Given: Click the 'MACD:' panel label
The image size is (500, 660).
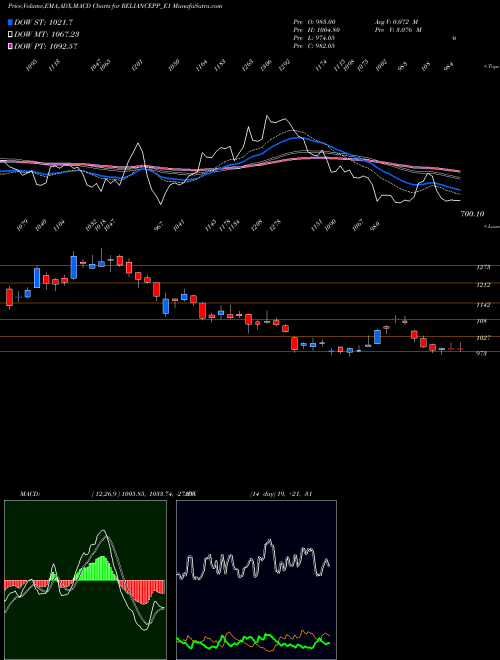Looking at the screenshot, I should click(30, 494).
